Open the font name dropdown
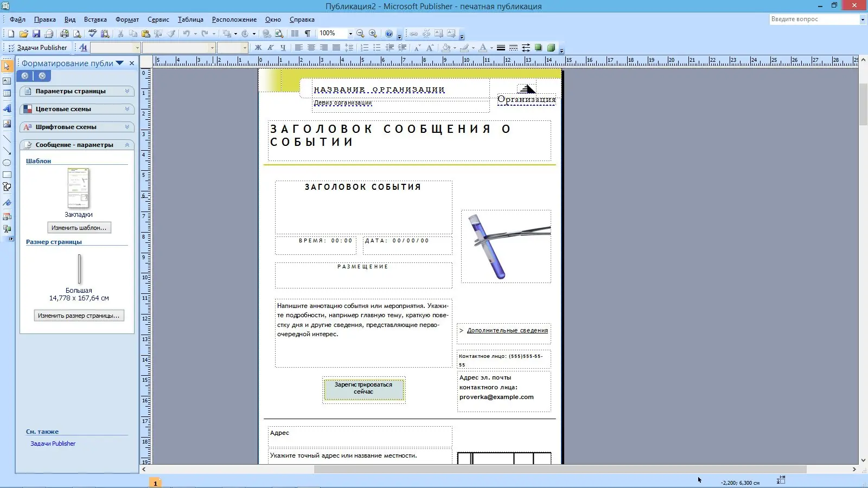 [212, 48]
